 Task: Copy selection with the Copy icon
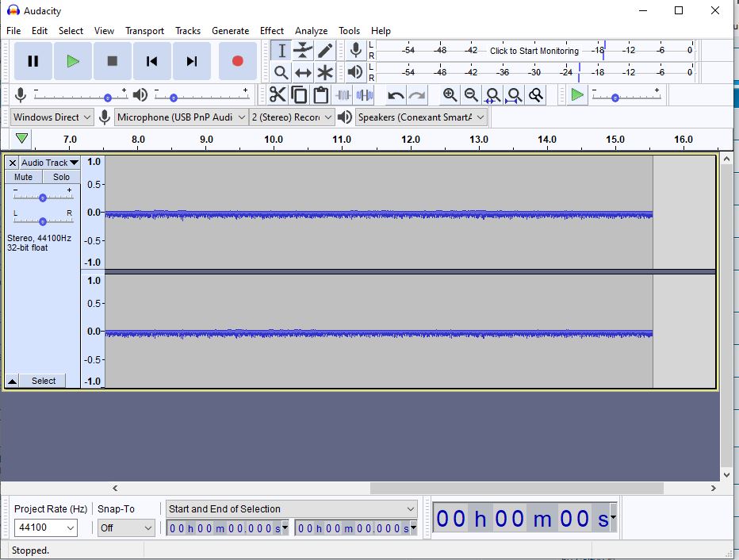coord(299,95)
